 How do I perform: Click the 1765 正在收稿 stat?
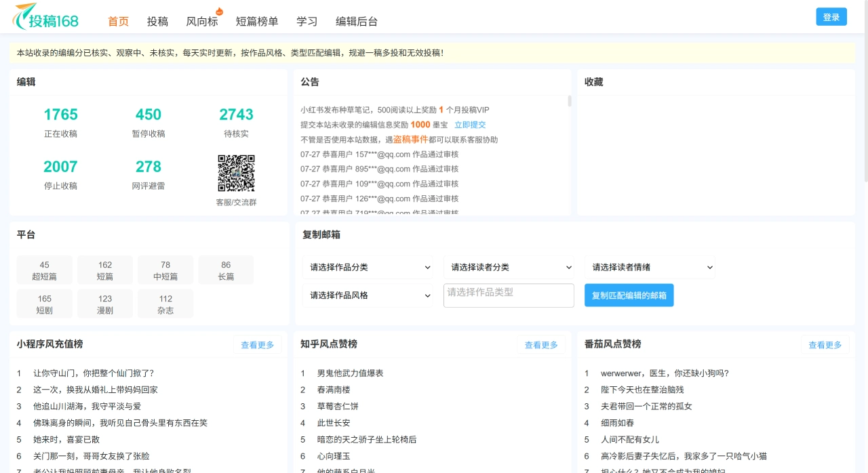coord(60,122)
